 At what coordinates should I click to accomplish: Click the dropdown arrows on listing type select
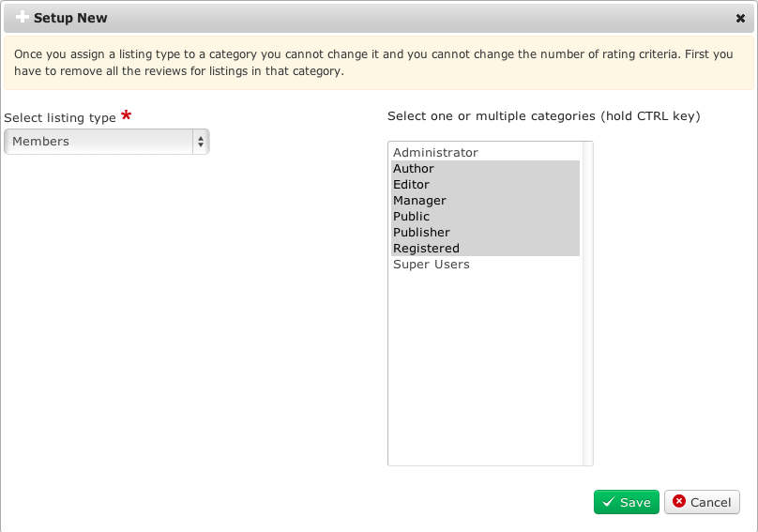(x=200, y=142)
